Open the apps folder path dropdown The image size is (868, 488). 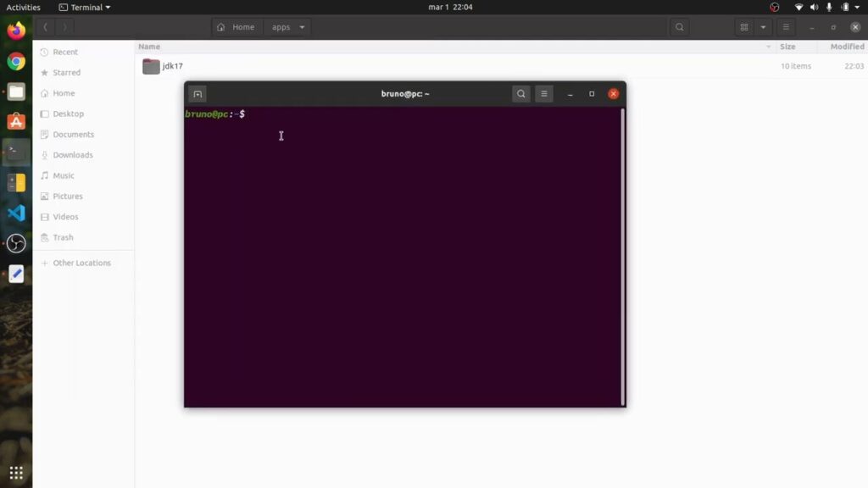tap(303, 27)
